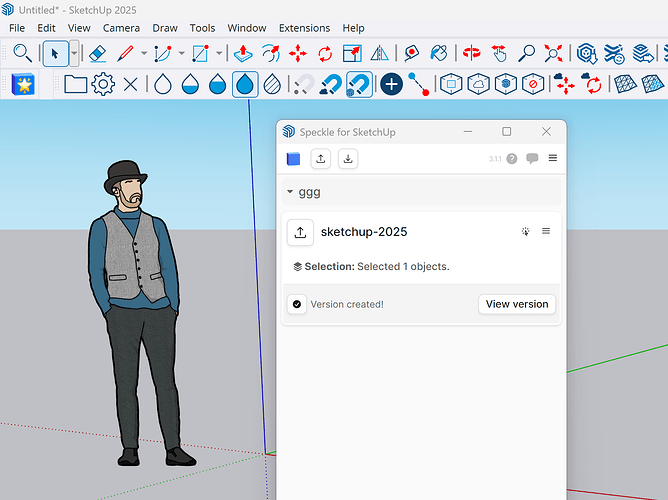Open the Speckle help question mark
This screenshot has width=668, height=500.
point(512,159)
